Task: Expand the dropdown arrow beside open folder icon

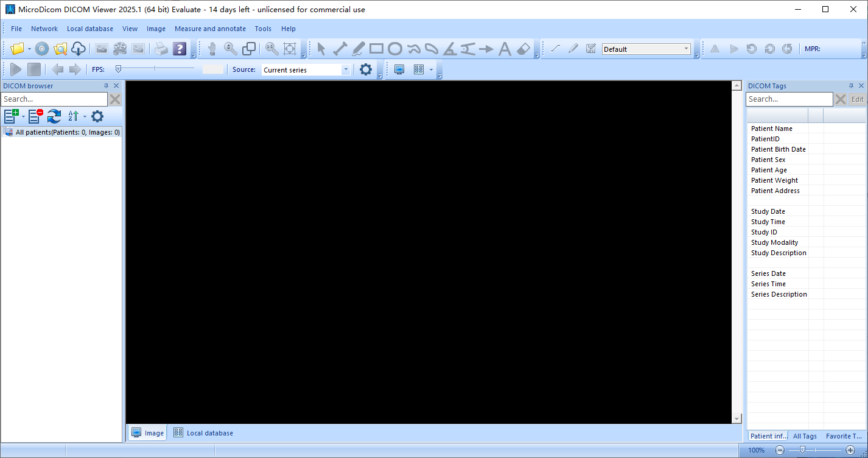Action: pos(29,49)
